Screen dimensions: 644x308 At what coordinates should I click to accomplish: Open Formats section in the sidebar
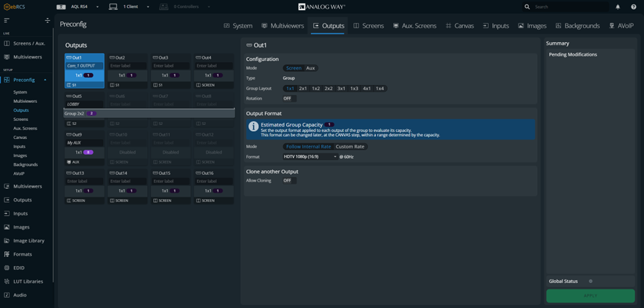[22, 254]
